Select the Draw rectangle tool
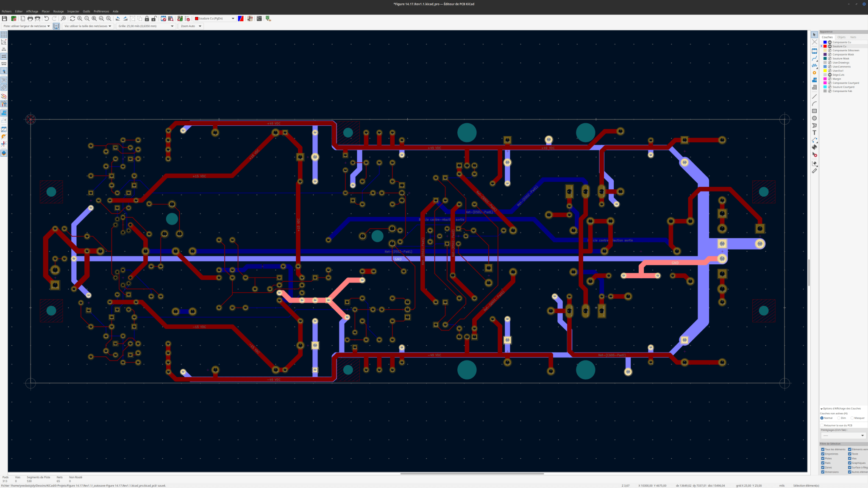Screen dimensions: 868x488 814,111
